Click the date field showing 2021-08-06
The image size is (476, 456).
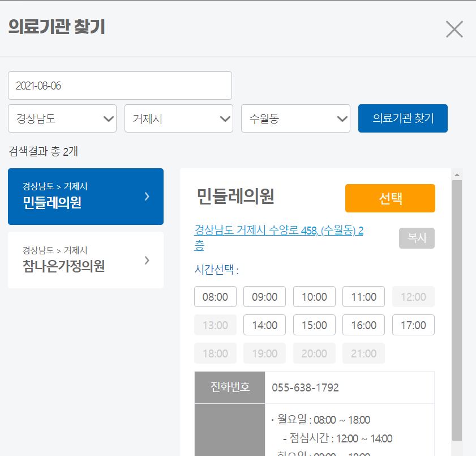click(x=120, y=86)
